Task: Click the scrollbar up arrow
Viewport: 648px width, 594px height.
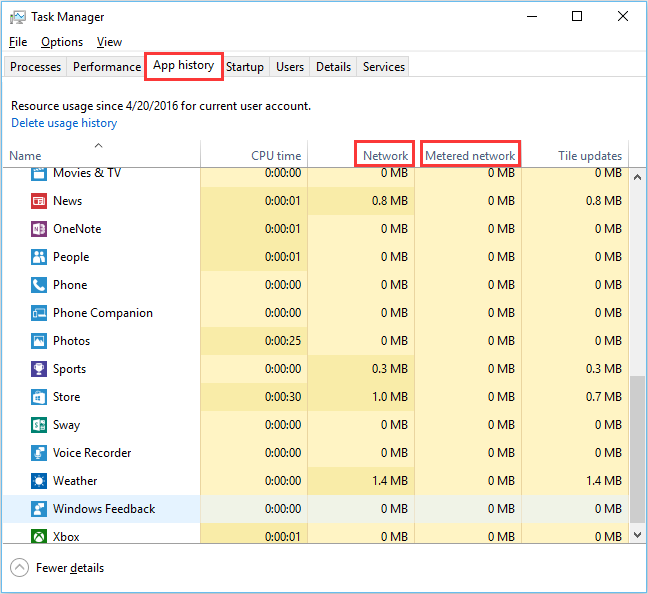Action: click(x=637, y=177)
